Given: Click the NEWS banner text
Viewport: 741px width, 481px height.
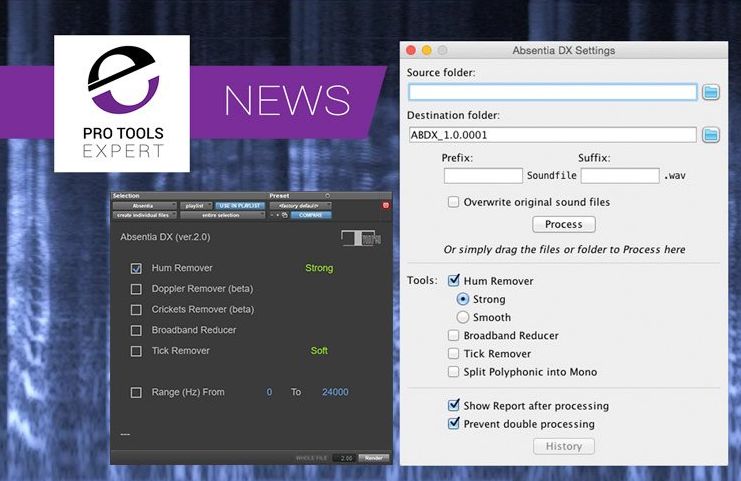Looking at the screenshot, I should (287, 101).
